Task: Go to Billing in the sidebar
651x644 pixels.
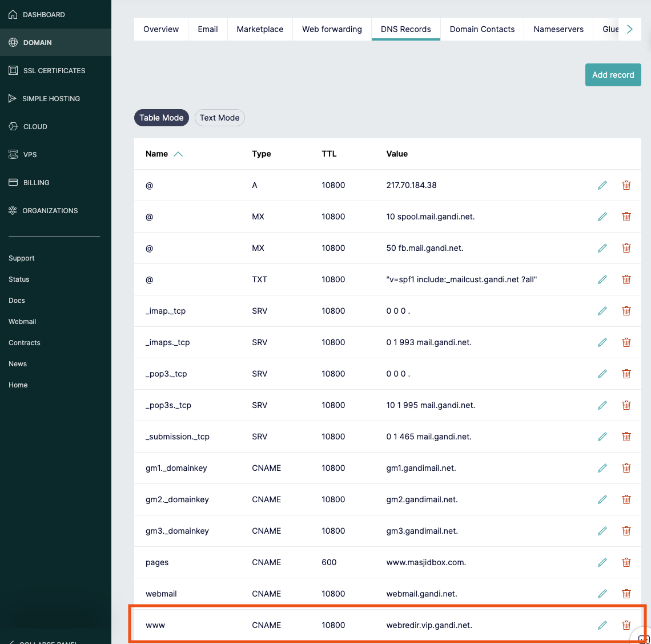Action: tap(36, 182)
